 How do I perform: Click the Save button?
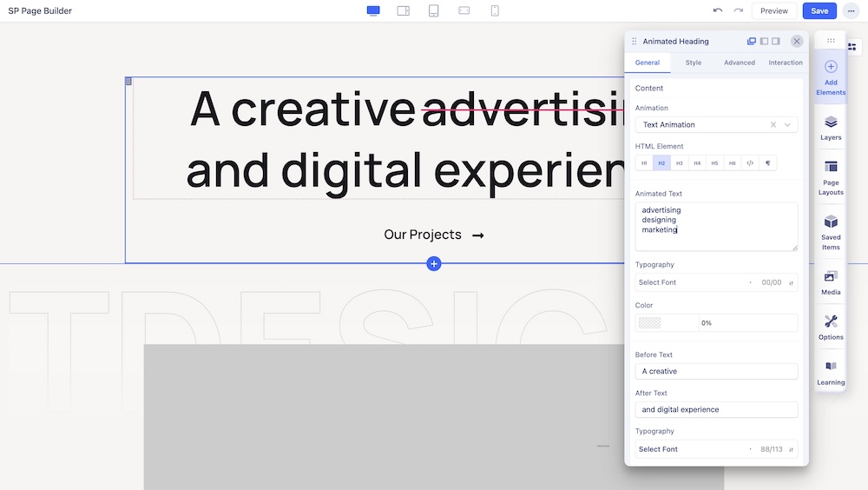point(819,10)
